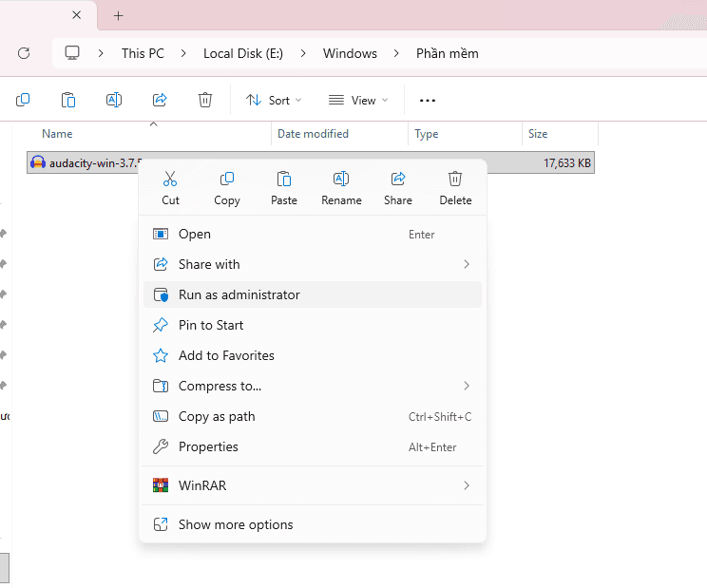Open a new tab with plus button
The height and width of the screenshot is (588, 707).
point(118,16)
